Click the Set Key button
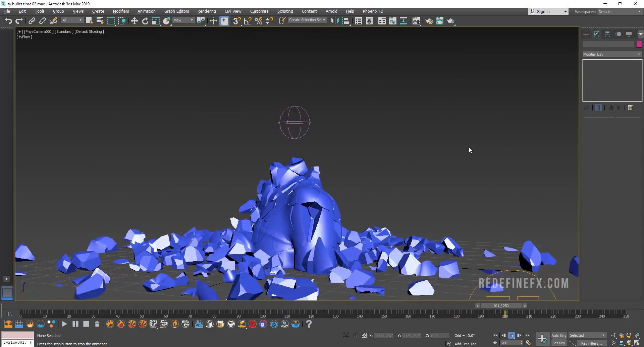 coord(558,343)
